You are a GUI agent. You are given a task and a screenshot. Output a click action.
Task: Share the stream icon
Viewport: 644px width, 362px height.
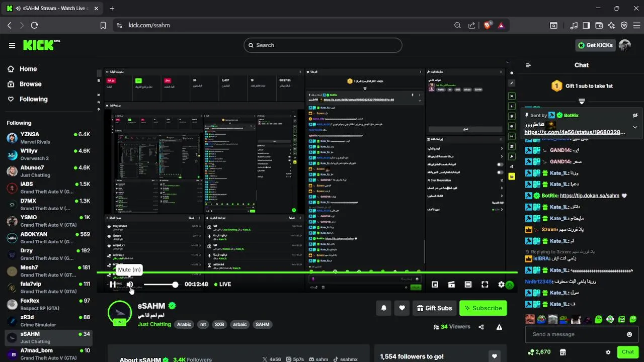(481, 327)
